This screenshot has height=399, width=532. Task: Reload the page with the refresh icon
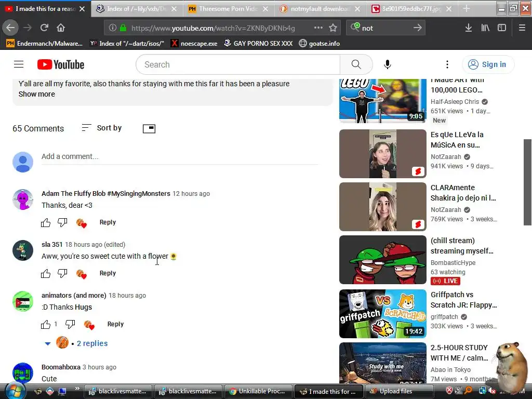pyautogui.click(x=44, y=28)
